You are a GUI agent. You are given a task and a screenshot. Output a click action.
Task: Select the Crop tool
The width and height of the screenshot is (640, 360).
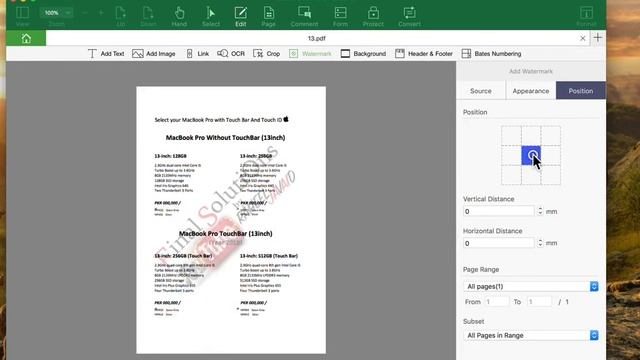(x=267, y=53)
